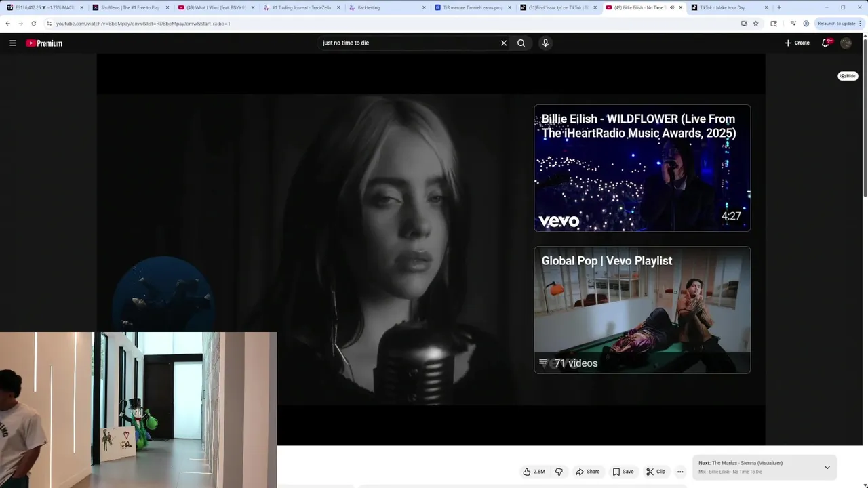Create a Clip of the video
Viewport: 868px width, 488px height.
click(x=656, y=472)
